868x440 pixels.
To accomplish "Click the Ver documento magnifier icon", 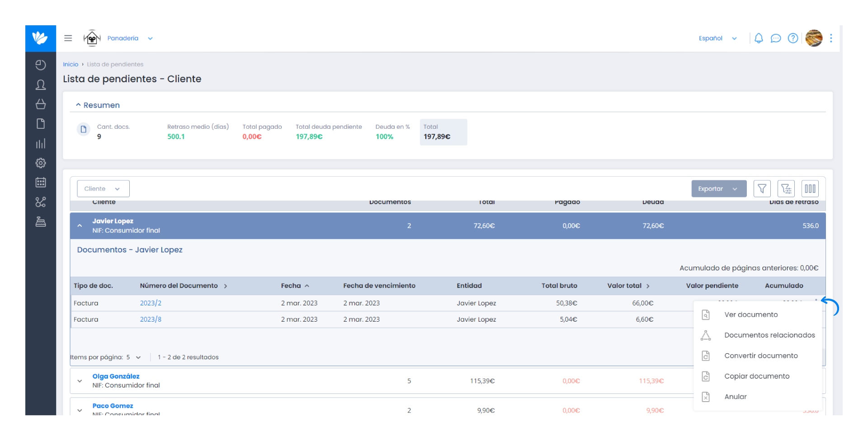I will pyautogui.click(x=706, y=315).
